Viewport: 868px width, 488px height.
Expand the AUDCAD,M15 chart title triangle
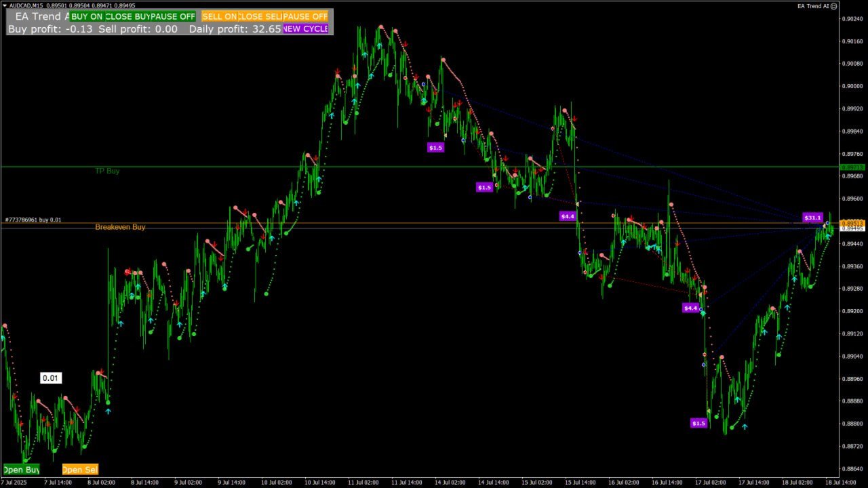pyautogui.click(x=5, y=5)
